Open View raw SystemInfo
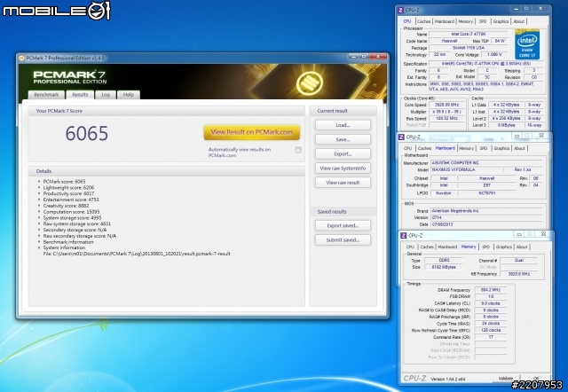 point(343,169)
